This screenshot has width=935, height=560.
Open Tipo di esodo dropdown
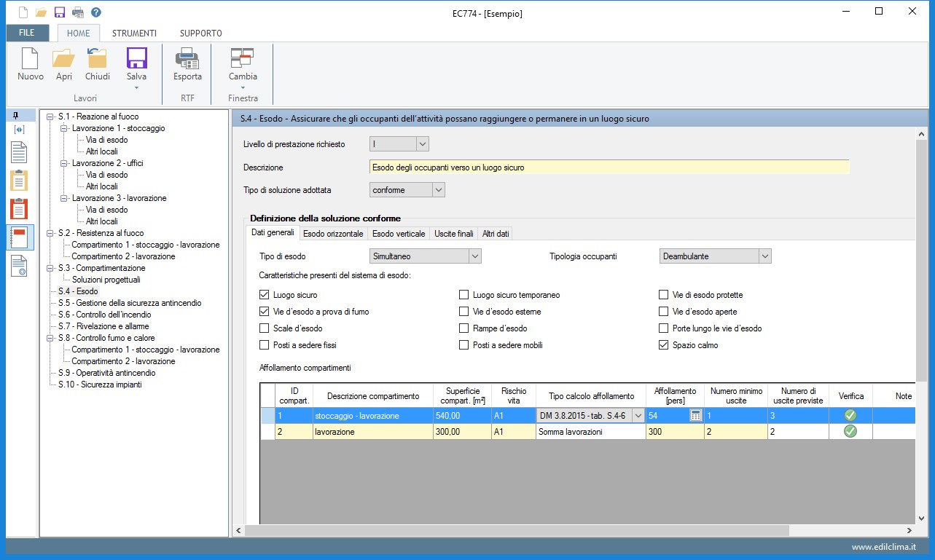click(474, 256)
